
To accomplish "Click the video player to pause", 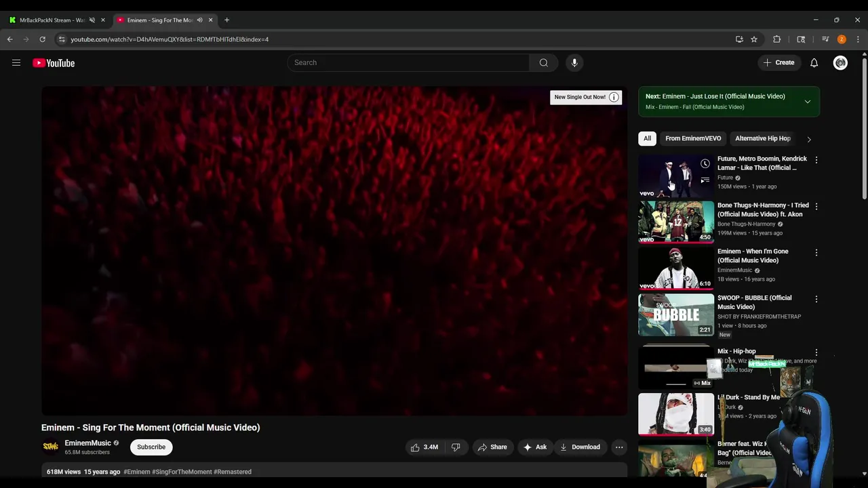I will click(x=334, y=251).
